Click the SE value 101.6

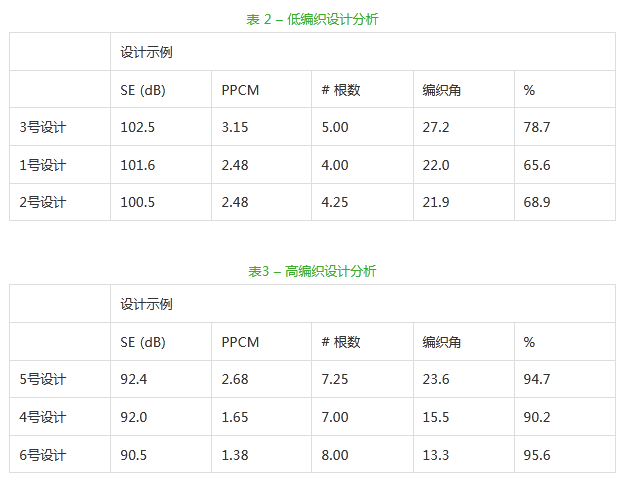pyautogui.click(x=138, y=165)
